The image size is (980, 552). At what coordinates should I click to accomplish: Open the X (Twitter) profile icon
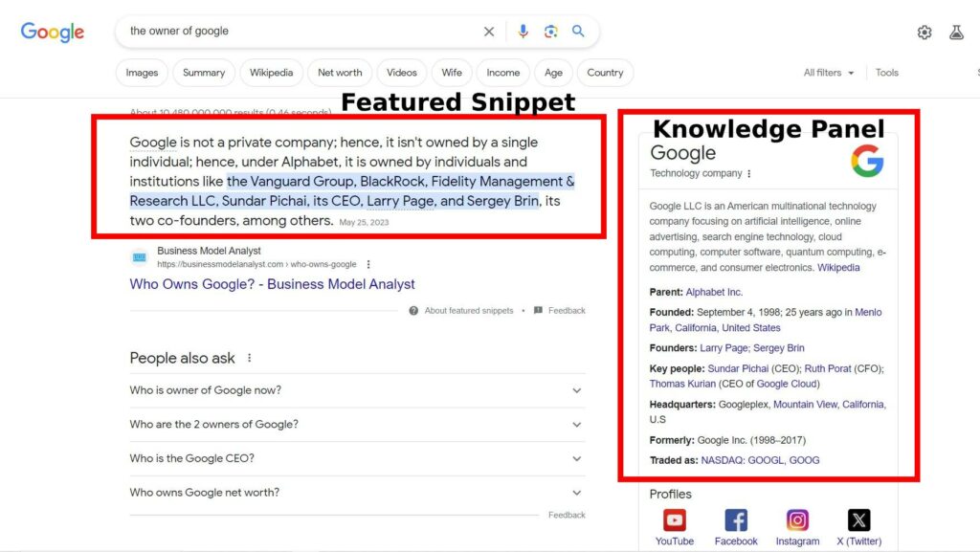pyautogui.click(x=858, y=519)
